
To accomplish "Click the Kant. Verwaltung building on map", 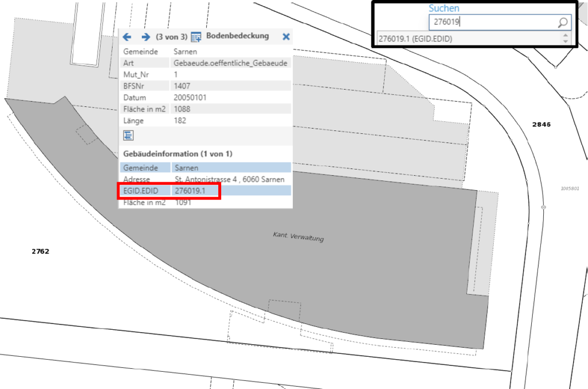I will [297, 237].
